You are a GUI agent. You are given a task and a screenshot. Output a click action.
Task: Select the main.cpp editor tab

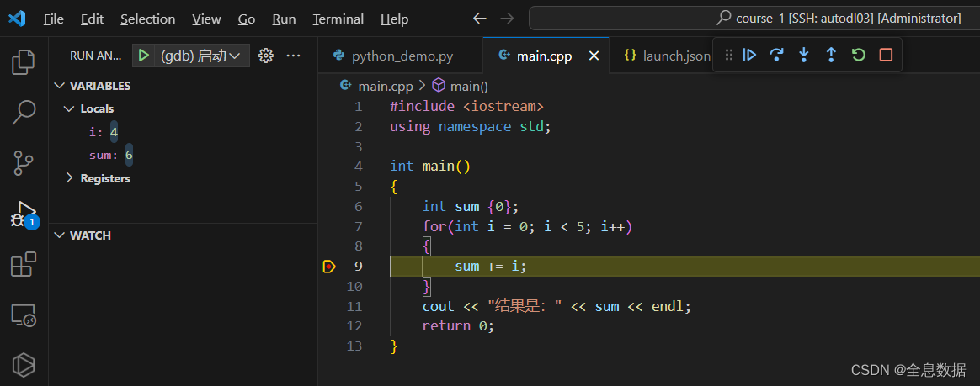546,56
